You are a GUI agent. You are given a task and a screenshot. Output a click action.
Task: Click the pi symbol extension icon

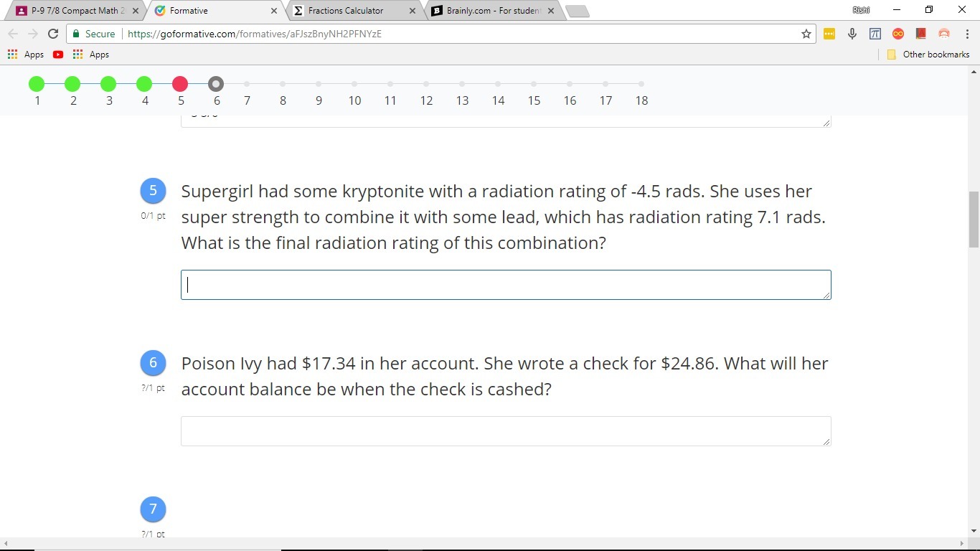pos(875,34)
